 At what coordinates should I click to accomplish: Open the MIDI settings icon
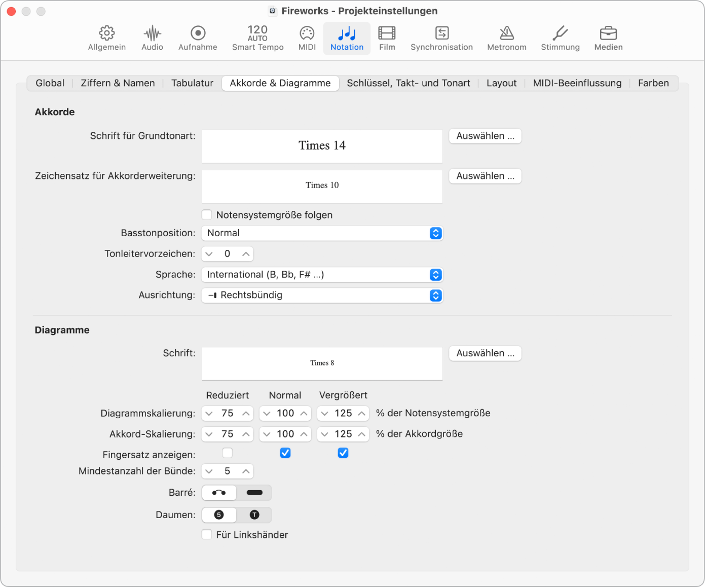tap(307, 38)
